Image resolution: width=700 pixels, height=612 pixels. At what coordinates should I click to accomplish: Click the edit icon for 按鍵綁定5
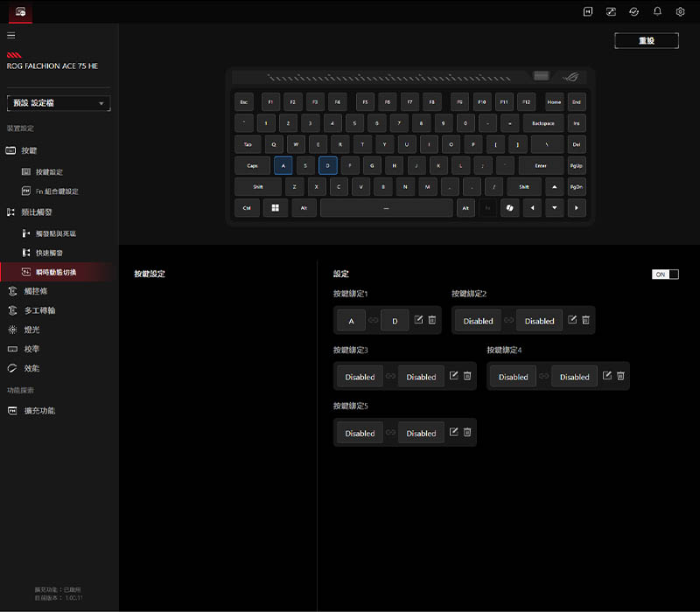pos(453,432)
